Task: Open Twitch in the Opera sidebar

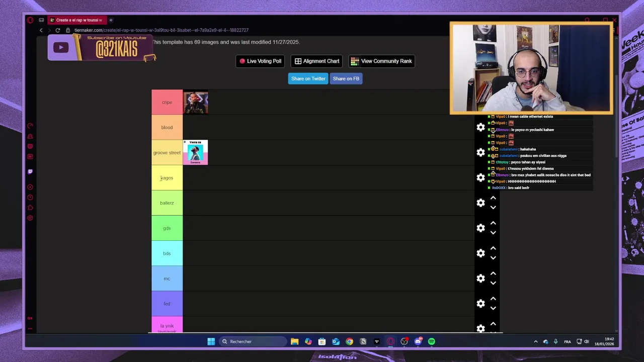Action: coord(30,171)
